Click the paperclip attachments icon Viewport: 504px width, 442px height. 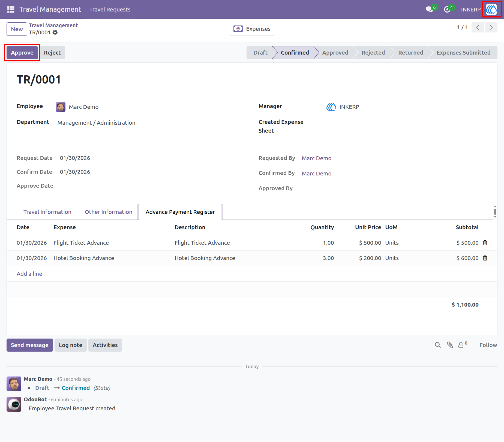[450, 345]
